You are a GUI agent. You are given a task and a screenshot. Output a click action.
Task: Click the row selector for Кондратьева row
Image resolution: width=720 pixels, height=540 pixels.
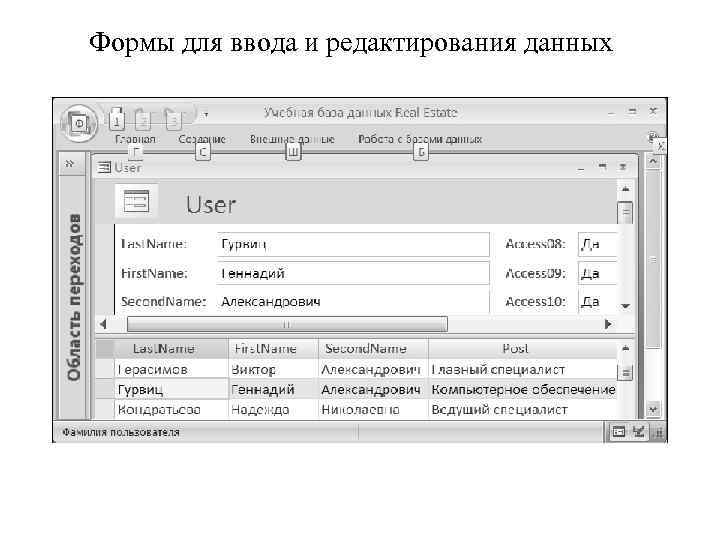[105, 409]
